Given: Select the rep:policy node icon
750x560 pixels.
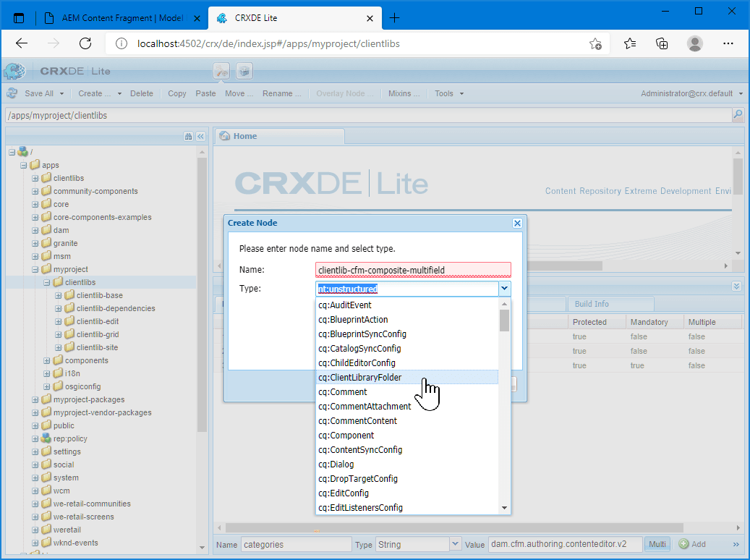Looking at the screenshot, I should (46, 438).
